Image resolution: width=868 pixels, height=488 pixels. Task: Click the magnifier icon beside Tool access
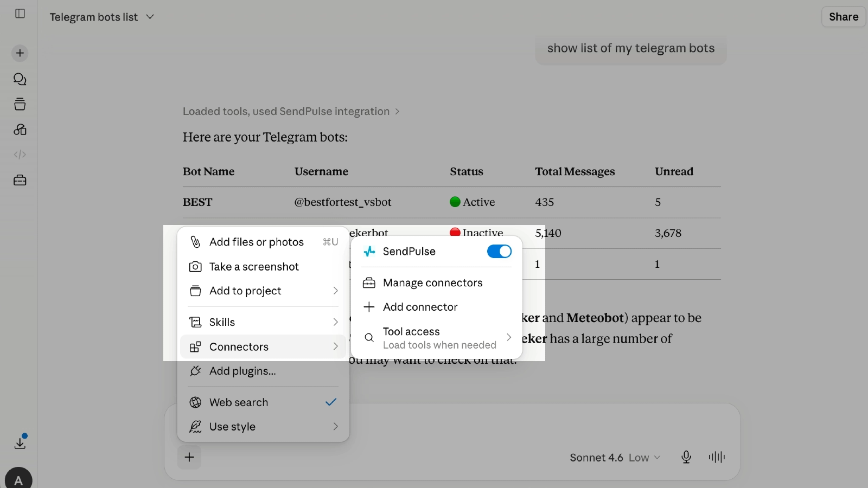point(369,338)
